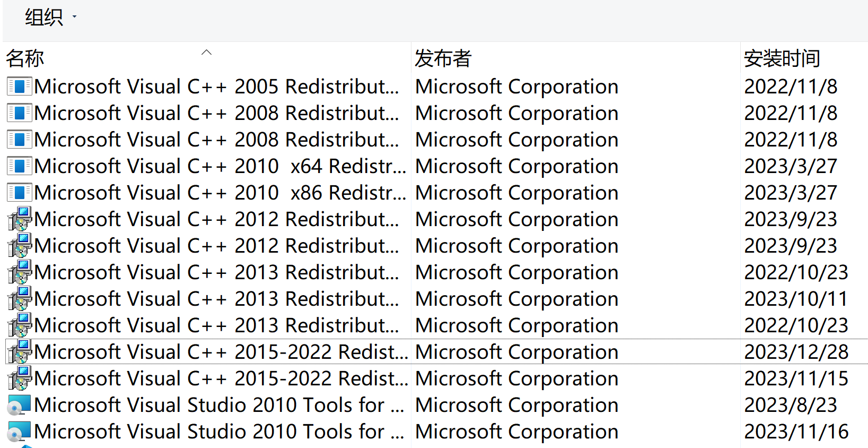This screenshot has width=868, height=448.
Task: Sort by the 安装时间 column header
Action: pos(804,58)
